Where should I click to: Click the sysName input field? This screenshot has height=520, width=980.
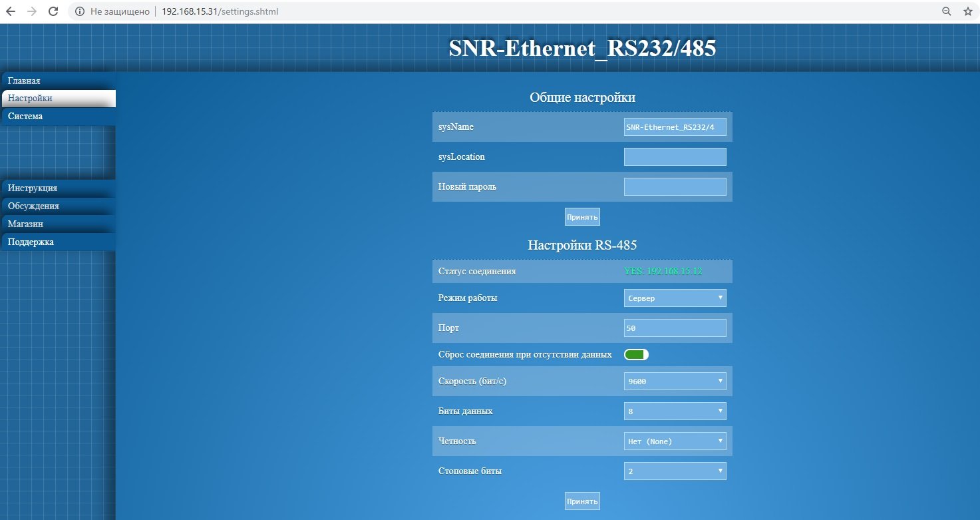point(675,127)
